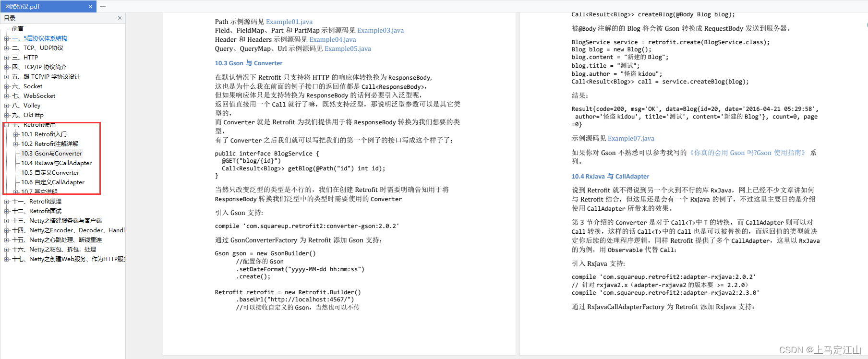This screenshot has height=359, width=868.
Task: Jump to 十五、Netty之心跳处理 chapter
Action: coord(57,240)
